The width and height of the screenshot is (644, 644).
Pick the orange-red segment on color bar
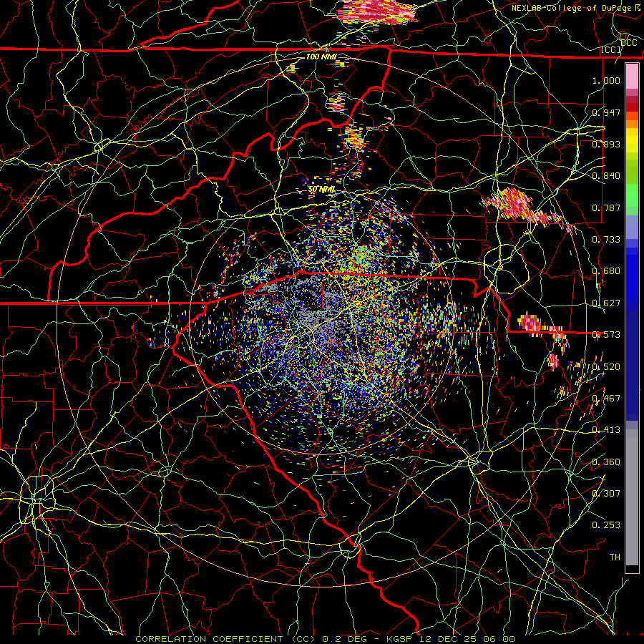click(x=632, y=116)
